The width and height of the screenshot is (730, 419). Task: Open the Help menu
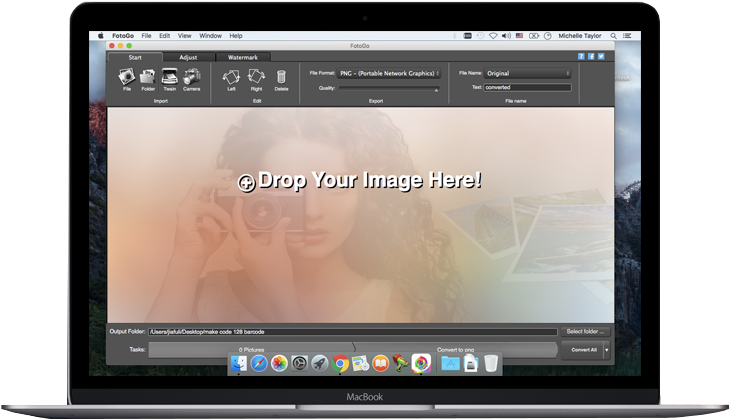pos(236,36)
